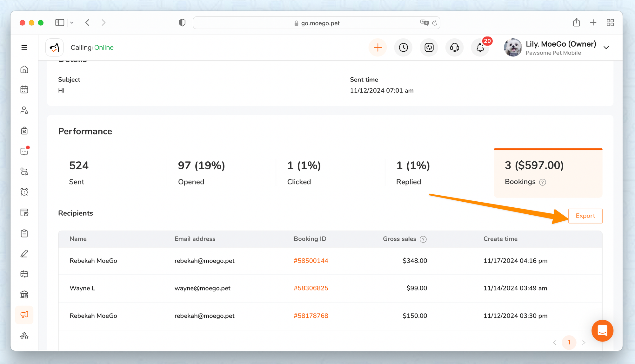
Task: Open Marketing megaphone sidebar icon
Action: [24, 315]
